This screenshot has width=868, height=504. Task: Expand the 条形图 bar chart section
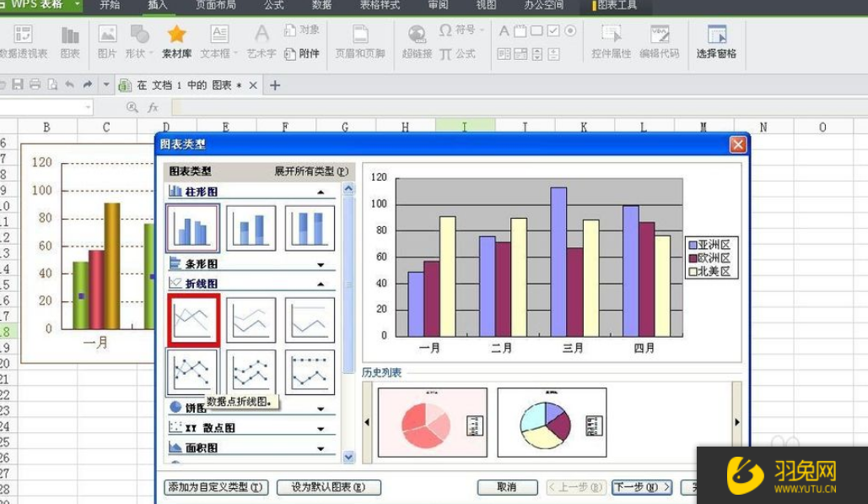point(321,265)
